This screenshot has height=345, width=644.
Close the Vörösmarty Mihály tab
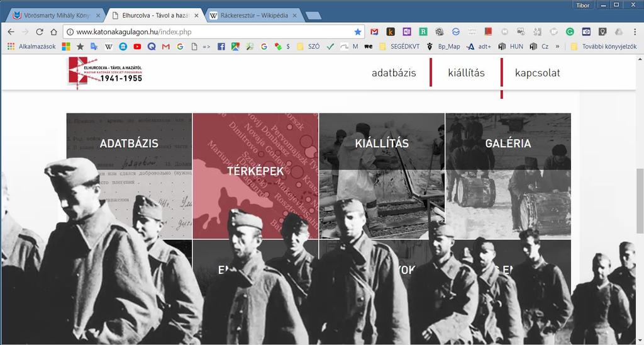(97, 16)
